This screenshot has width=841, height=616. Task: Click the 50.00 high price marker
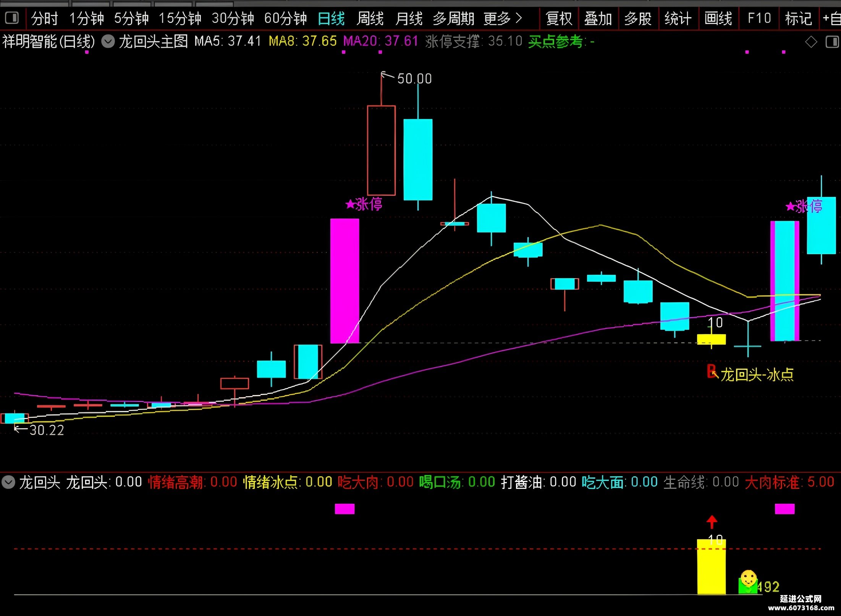tap(414, 79)
